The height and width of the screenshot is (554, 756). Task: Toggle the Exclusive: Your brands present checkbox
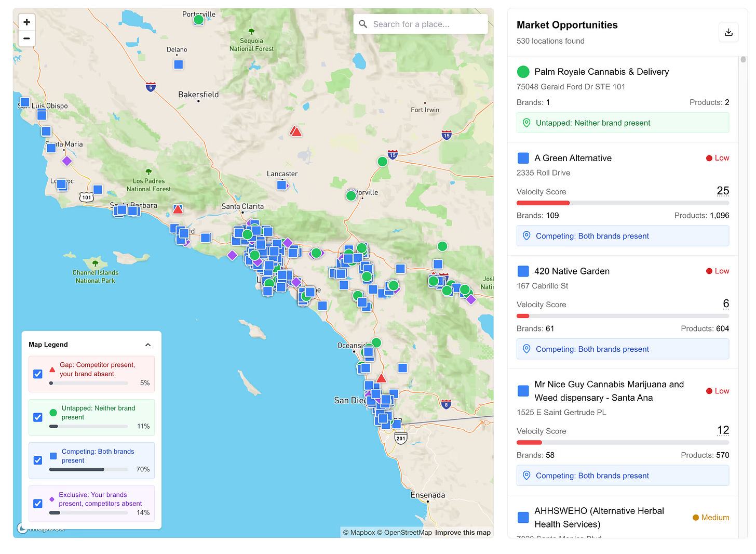(37, 504)
